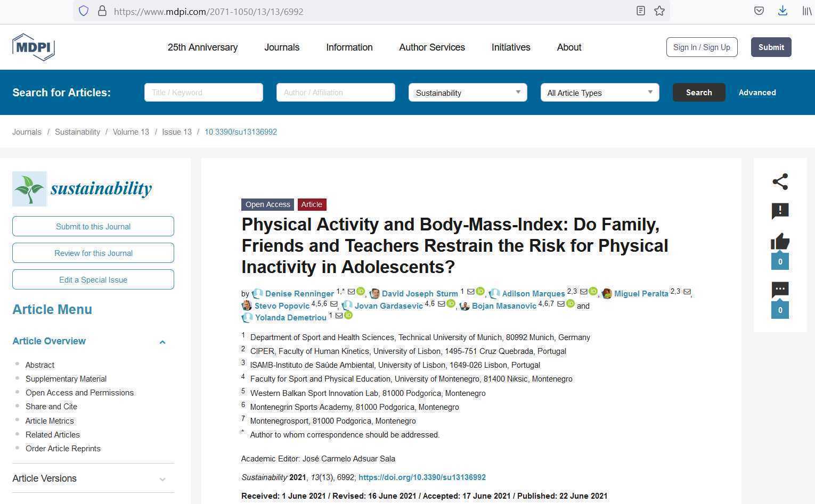Click the Submit to this Journal button
815x504 pixels.
click(x=93, y=226)
